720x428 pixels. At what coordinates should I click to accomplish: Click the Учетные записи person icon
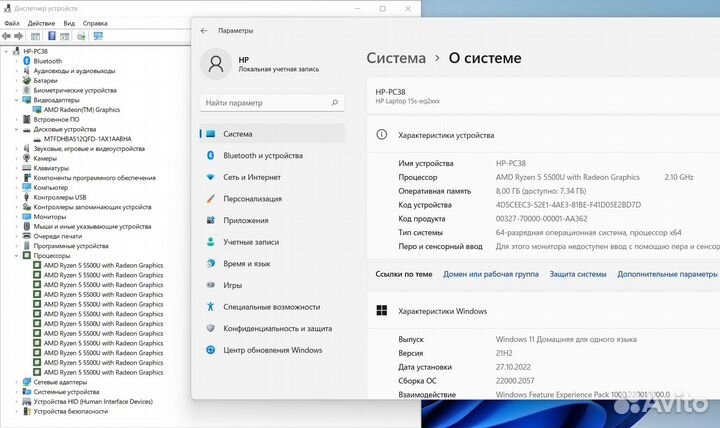[x=211, y=242]
